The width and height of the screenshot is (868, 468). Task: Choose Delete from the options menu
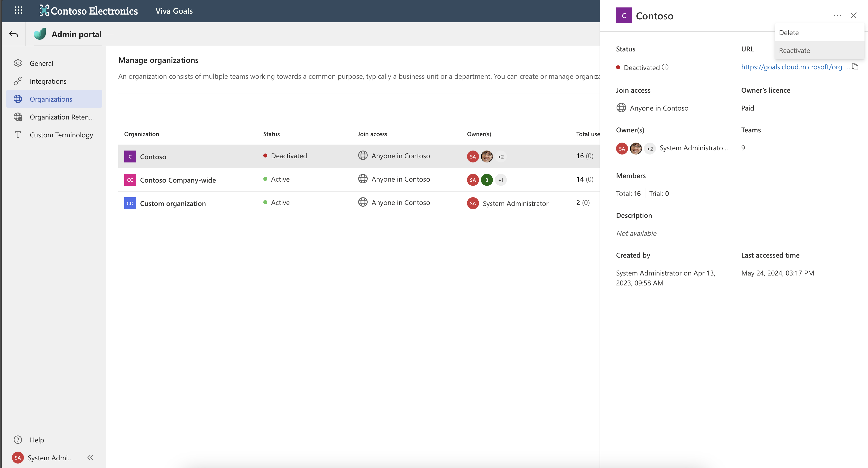[789, 33]
